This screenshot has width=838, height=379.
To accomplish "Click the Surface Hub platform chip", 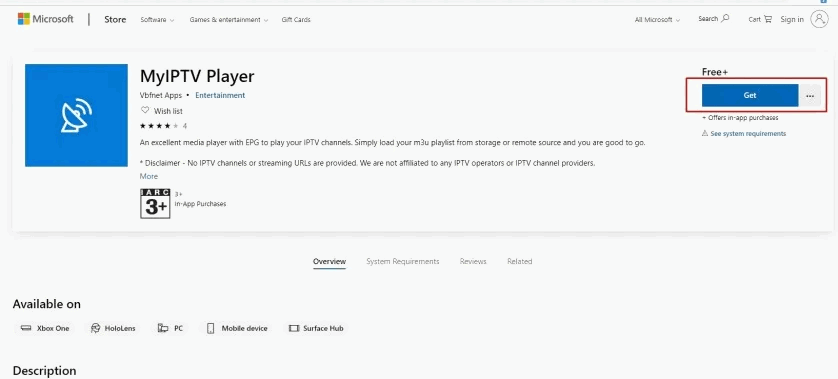I will tap(316, 328).
